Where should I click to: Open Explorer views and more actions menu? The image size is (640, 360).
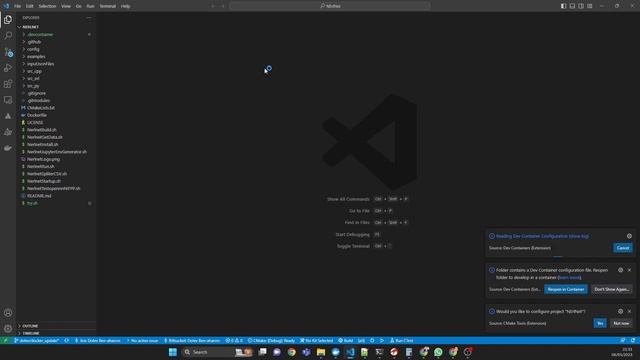(89, 18)
